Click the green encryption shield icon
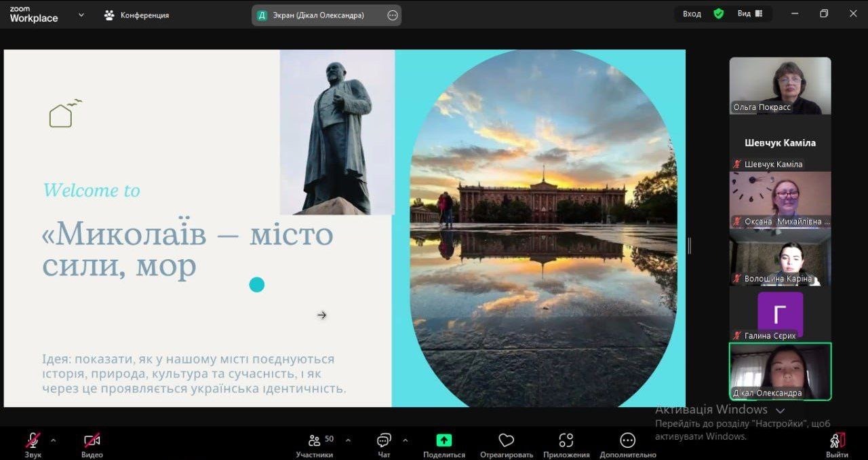Viewport: 868px width, 460px height. click(719, 14)
